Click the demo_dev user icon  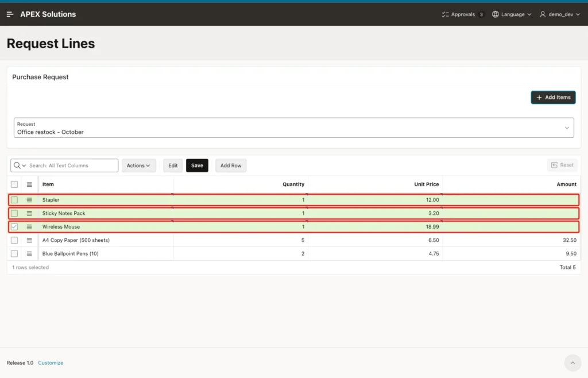(x=543, y=14)
